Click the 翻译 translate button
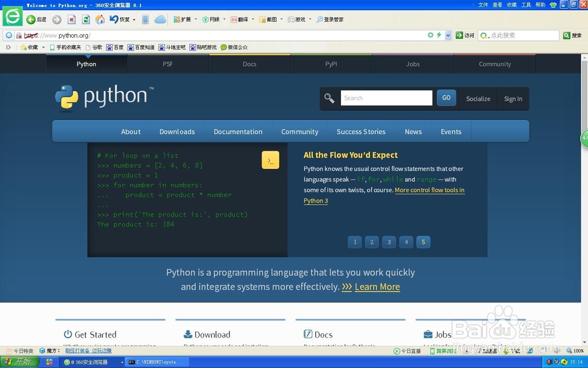The height and width of the screenshot is (368, 588). [x=239, y=19]
